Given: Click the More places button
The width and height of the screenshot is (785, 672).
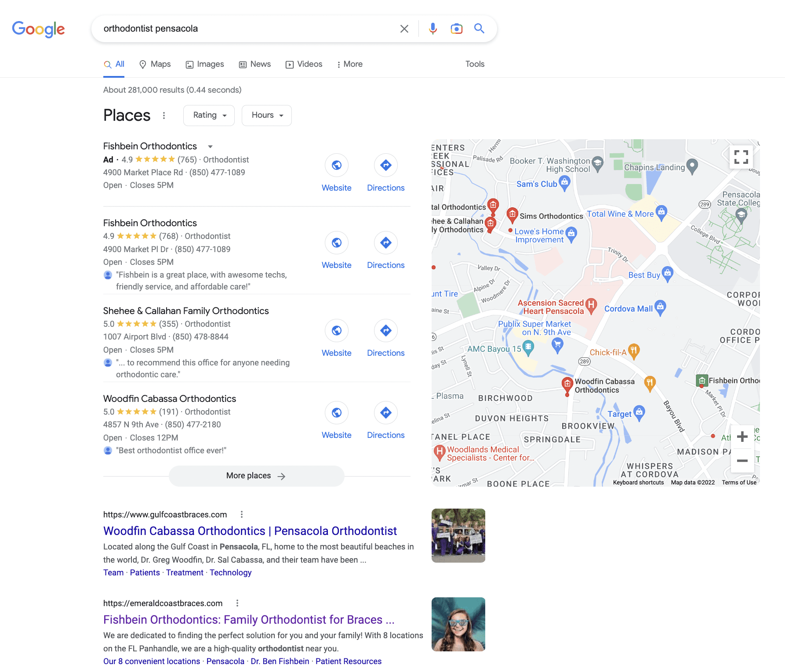Looking at the screenshot, I should tap(256, 476).
